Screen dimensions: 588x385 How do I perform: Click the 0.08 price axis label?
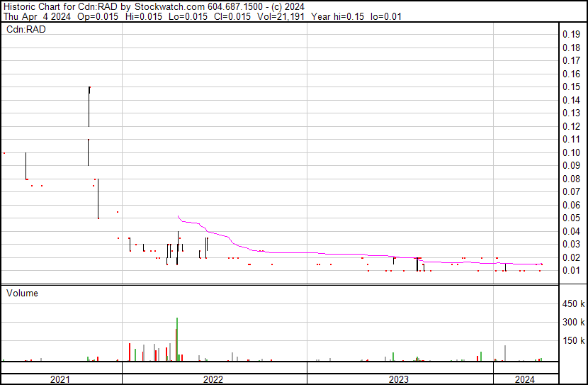(571, 179)
